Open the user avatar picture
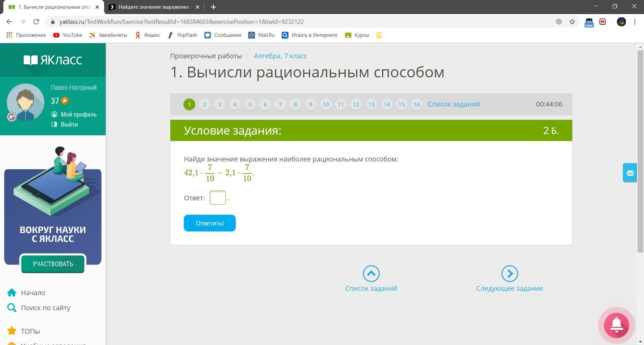The image size is (644, 345). [x=25, y=102]
